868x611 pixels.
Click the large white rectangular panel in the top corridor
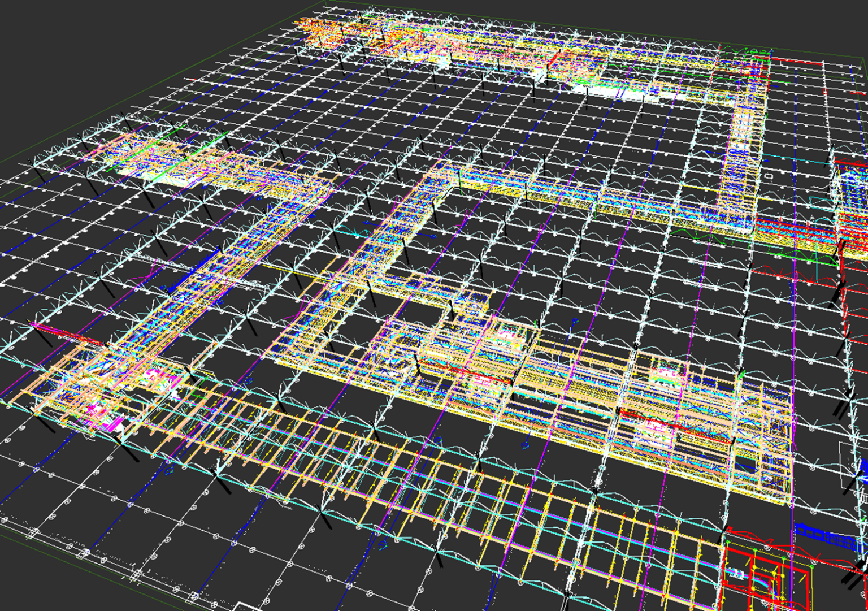[x=634, y=92]
